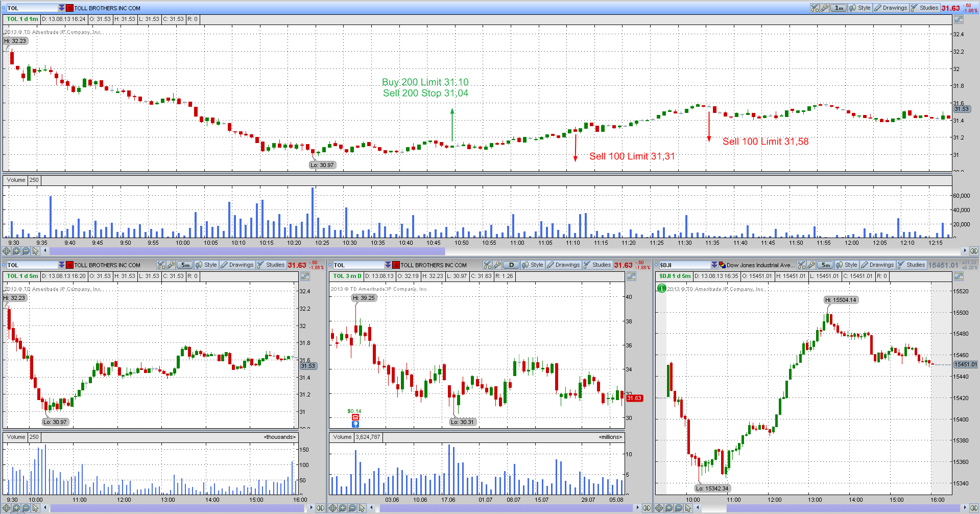980x514 pixels.
Task: Click the link circle left of TOL daily symbol
Action: tap(329, 265)
